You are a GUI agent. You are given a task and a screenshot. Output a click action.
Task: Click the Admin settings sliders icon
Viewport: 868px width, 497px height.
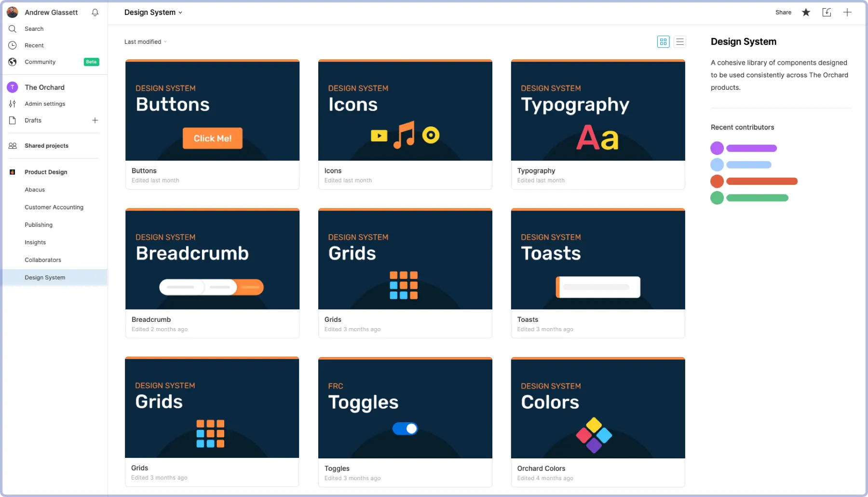13,104
